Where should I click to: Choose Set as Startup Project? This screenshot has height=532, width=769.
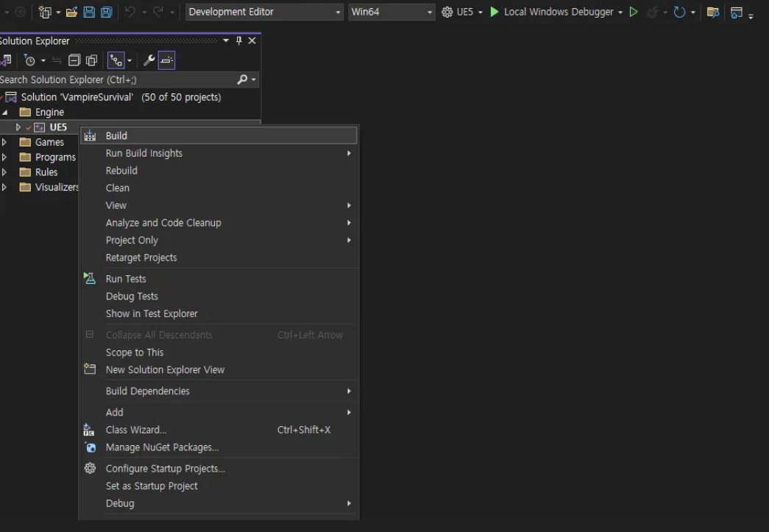(219, 486)
